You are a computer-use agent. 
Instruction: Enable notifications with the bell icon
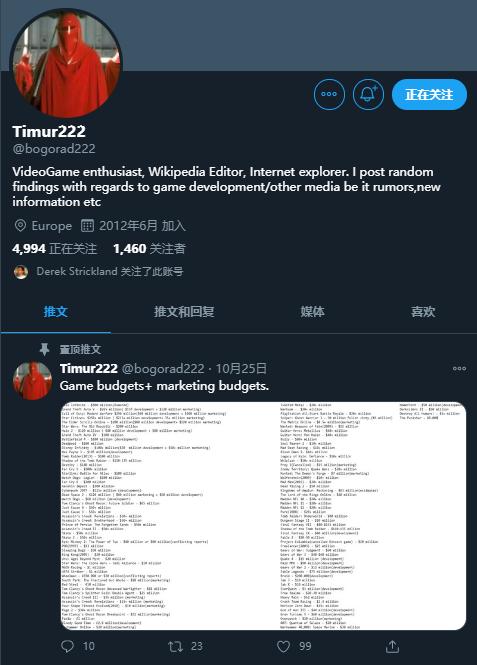[368, 95]
